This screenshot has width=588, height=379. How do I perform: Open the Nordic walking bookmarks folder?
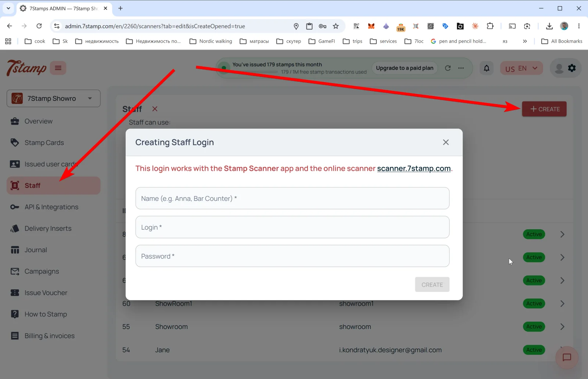211,41
